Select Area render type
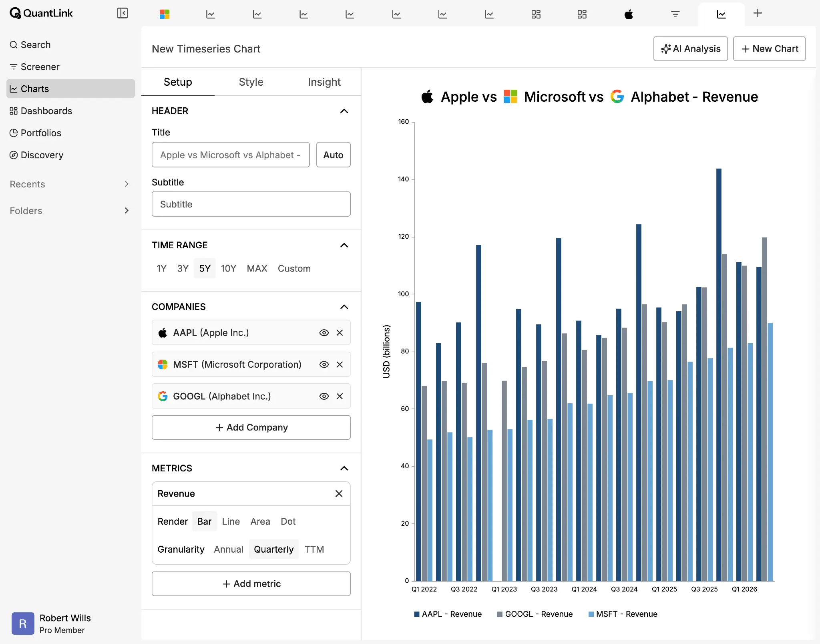This screenshot has height=644, width=820. tap(260, 521)
